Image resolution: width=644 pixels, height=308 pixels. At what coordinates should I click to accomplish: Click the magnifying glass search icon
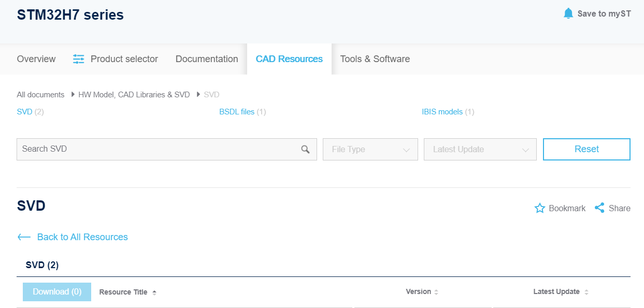click(306, 149)
